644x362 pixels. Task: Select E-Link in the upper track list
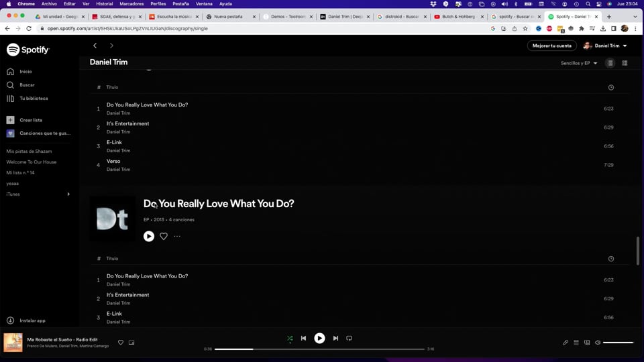114,142
